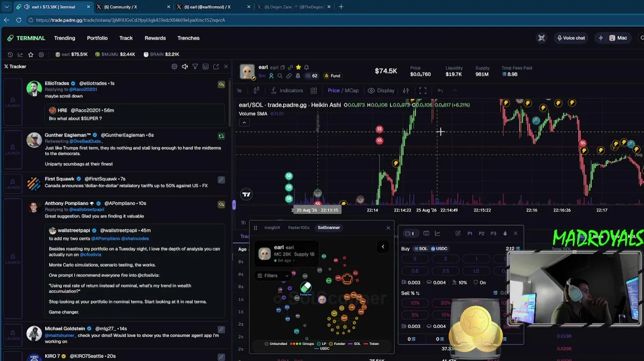The image size is (644, 361).
Task: Undo the last chart action
Action: (440, 91)
